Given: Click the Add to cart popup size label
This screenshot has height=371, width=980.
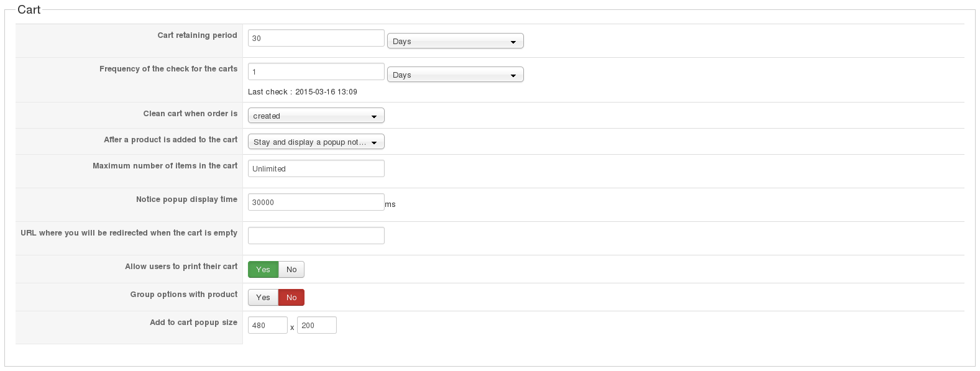Looking at the screenshot, I should tap(193, 323).
